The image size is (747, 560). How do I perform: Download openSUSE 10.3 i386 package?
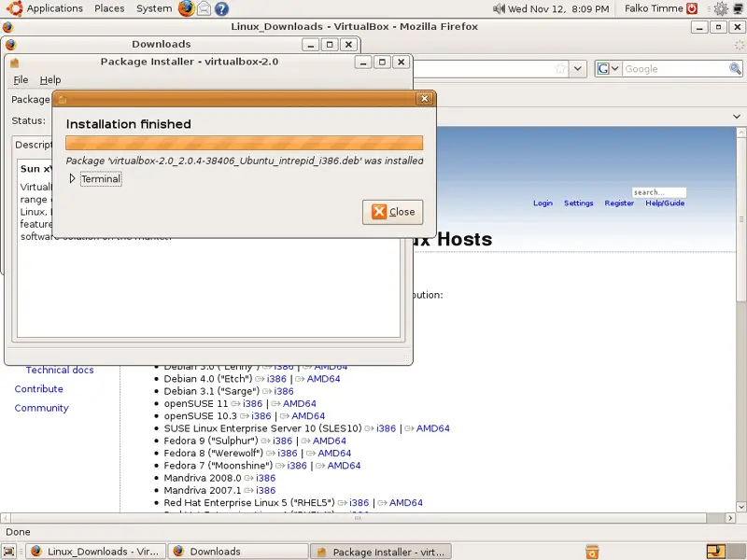(x=261, y=416)
